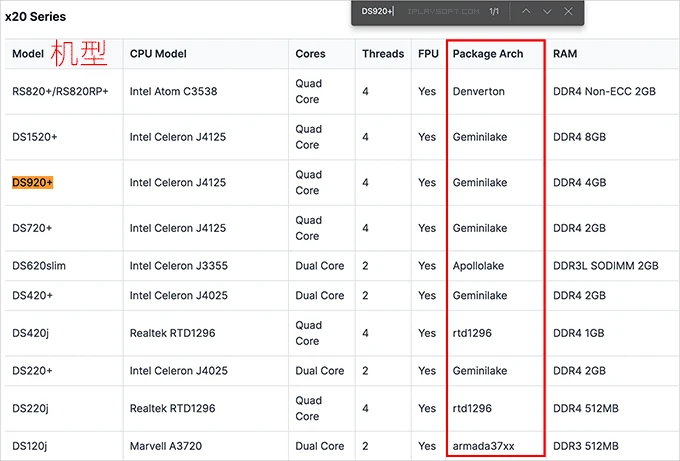Click the CPU Model column header
680x461 pixels.
coord(158,54)
